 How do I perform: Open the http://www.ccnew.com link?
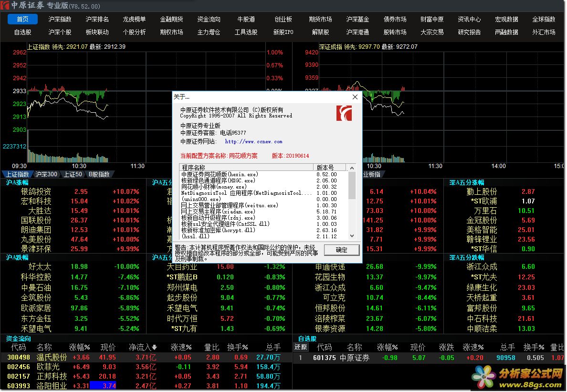click(253, 142)
